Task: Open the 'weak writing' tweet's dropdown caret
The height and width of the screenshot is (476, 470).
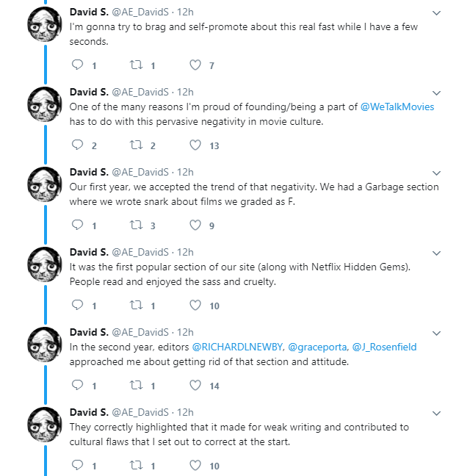Action: tap(436, 413)
